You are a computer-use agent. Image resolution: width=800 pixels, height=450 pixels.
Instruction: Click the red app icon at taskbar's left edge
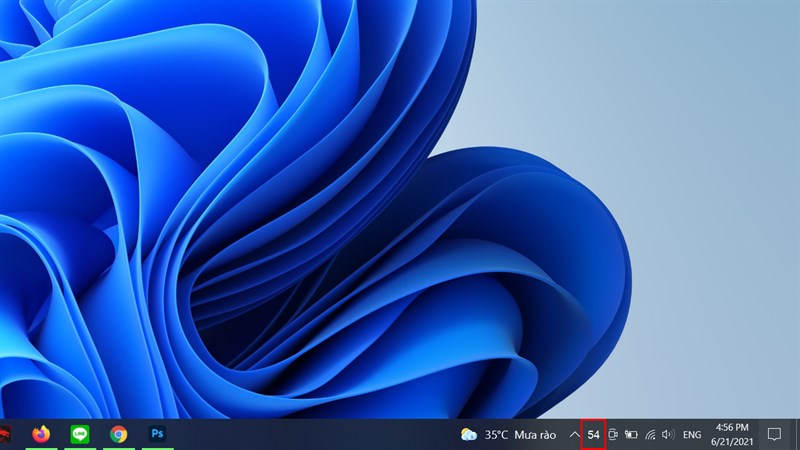pos(4,434)
